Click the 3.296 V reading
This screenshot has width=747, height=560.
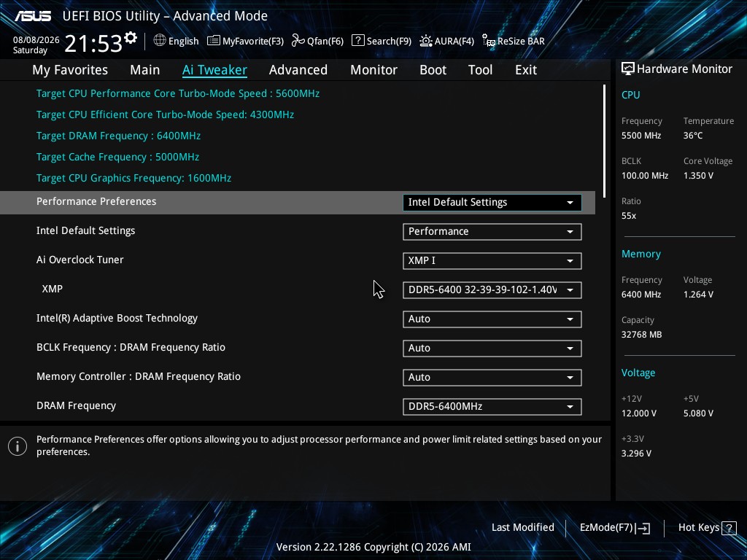point(636,454)
